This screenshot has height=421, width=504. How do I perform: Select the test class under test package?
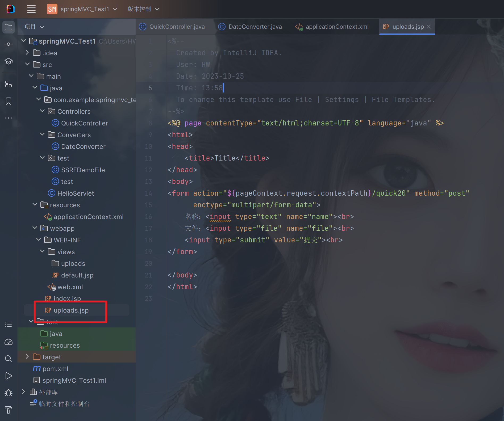click(62, 182)
